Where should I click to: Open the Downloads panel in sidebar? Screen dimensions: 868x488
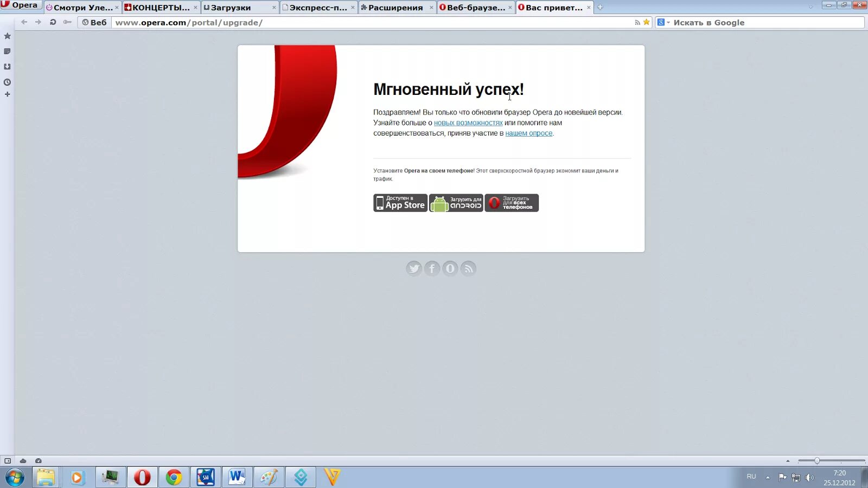click(7, 67)
